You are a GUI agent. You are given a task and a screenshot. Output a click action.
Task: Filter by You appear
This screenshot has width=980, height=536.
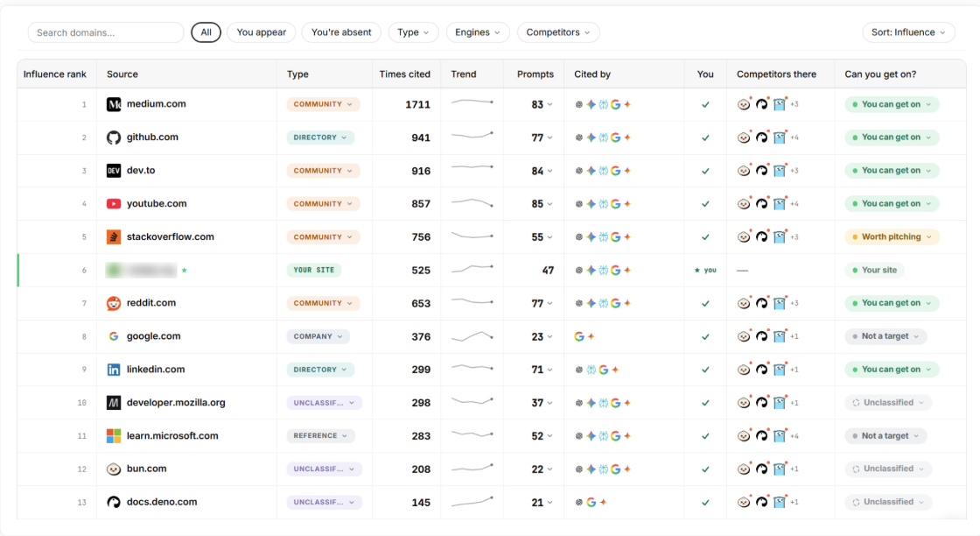pyautogui.click(x=262, y=32)
